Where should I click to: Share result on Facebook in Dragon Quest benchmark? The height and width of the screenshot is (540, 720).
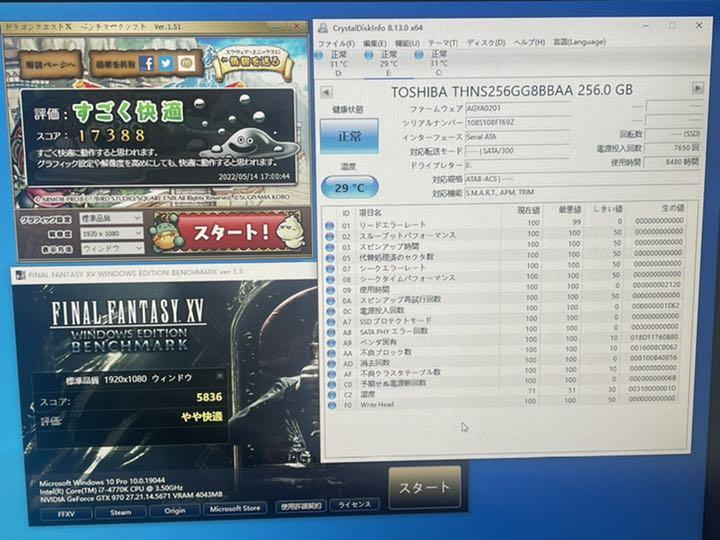click(x=146, y=63)
